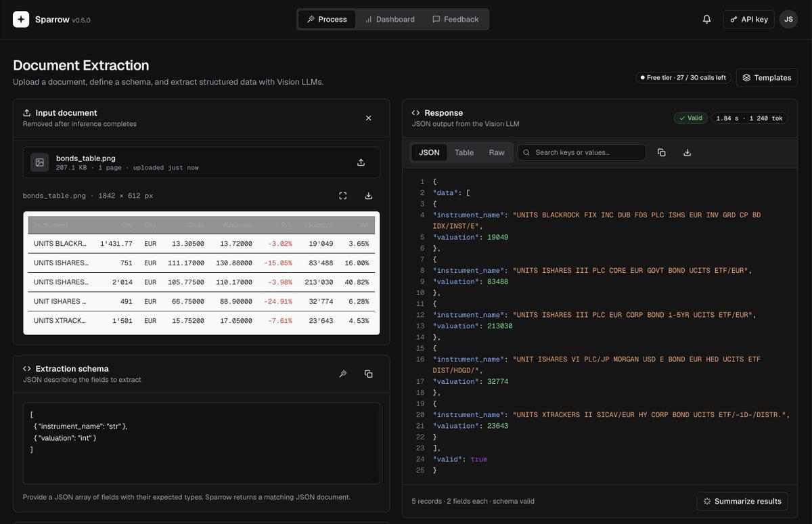Click the magic wand in Extraction schema
Screen dimensions: 812x524
tap(343, 374)
